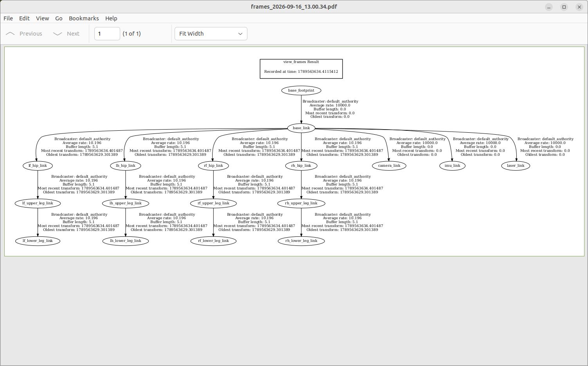Click the imu_link node
The height and width of the screenshot is (366, 588).
(453, 166)
